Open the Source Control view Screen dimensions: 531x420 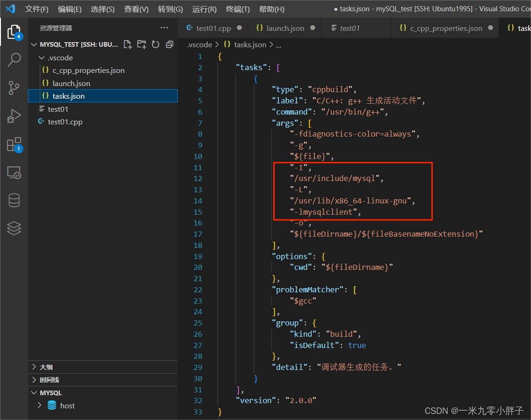click(x=14, y=88)
